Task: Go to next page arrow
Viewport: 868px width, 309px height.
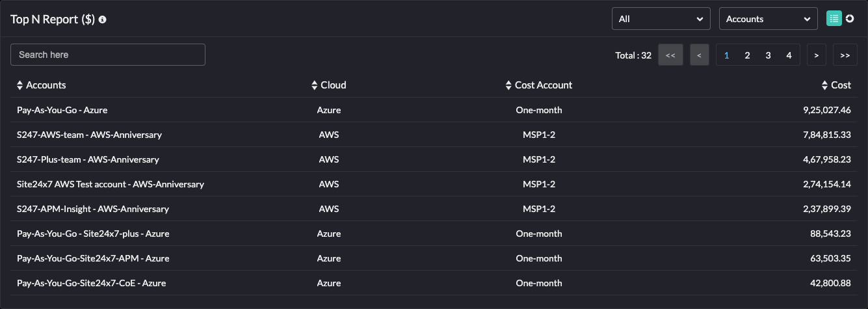Action: (x=816, y=55)
